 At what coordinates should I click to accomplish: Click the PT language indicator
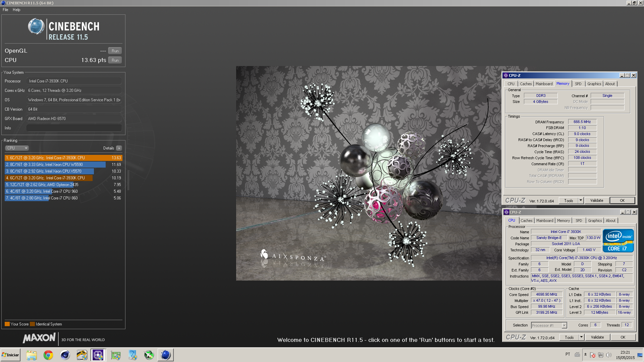click(x=568, y=354)
